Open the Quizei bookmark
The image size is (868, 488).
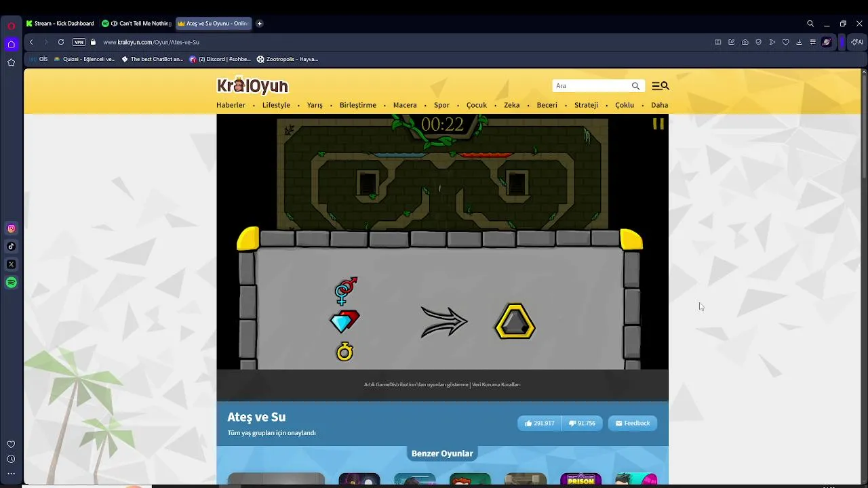coord(85,59)
